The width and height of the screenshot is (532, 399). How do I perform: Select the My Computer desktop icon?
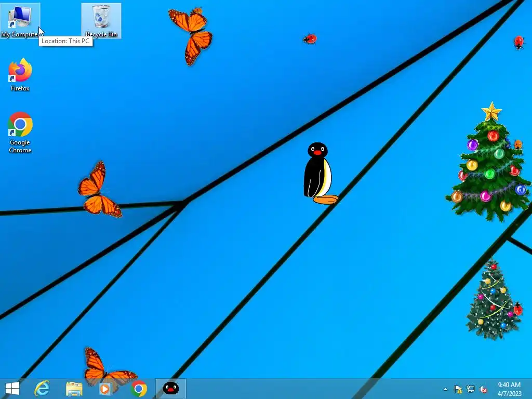[20, 21]
